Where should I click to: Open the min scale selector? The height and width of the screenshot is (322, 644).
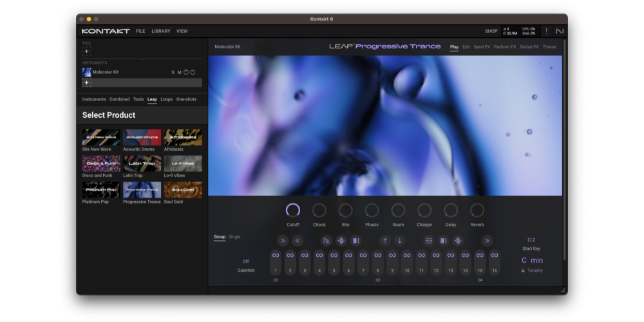pos(537,260)
